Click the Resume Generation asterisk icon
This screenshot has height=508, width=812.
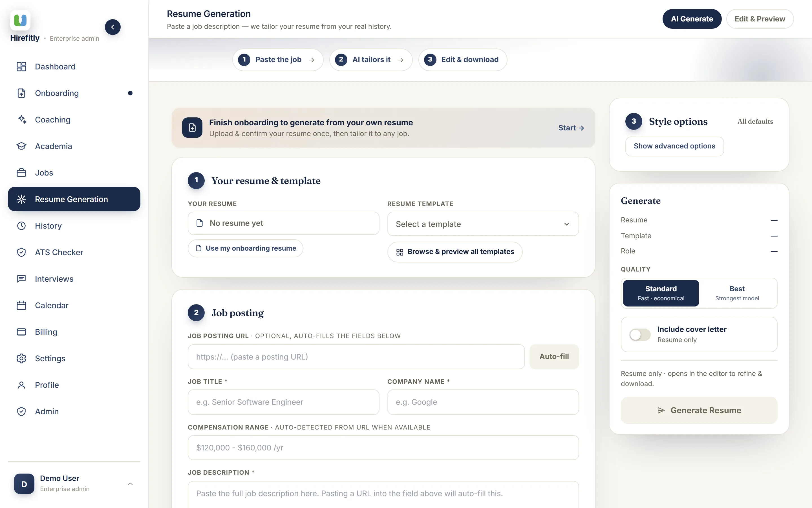pos(21,199)
